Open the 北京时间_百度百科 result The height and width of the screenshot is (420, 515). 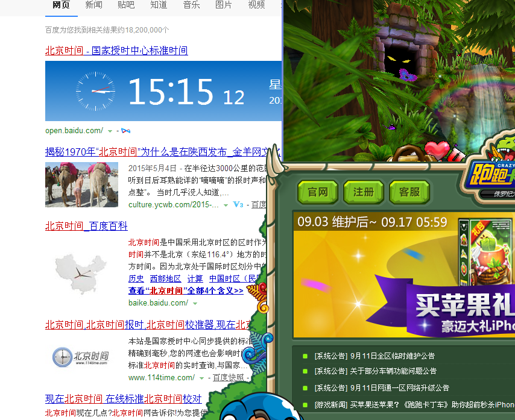86,226
